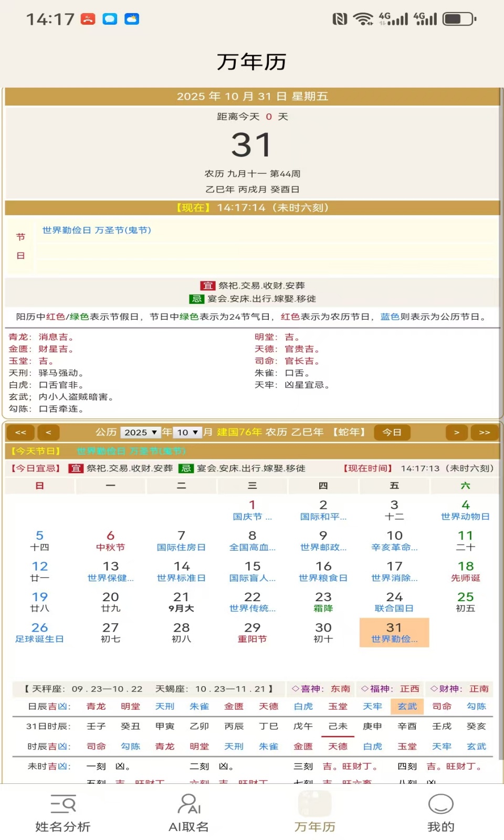This screenshot has height=840, width=504.
Task: Tap the highlighted 玄武 day-omen cell
Action: [407, 706]
